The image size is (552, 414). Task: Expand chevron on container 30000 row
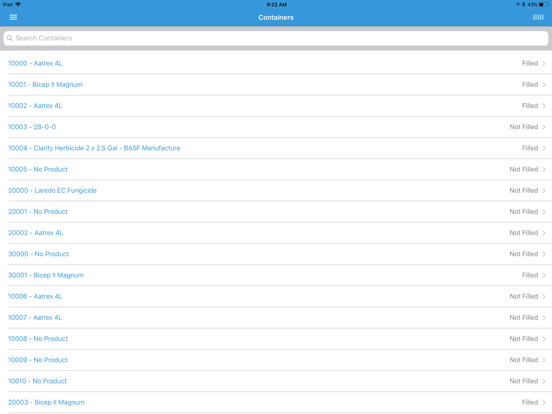544,254
